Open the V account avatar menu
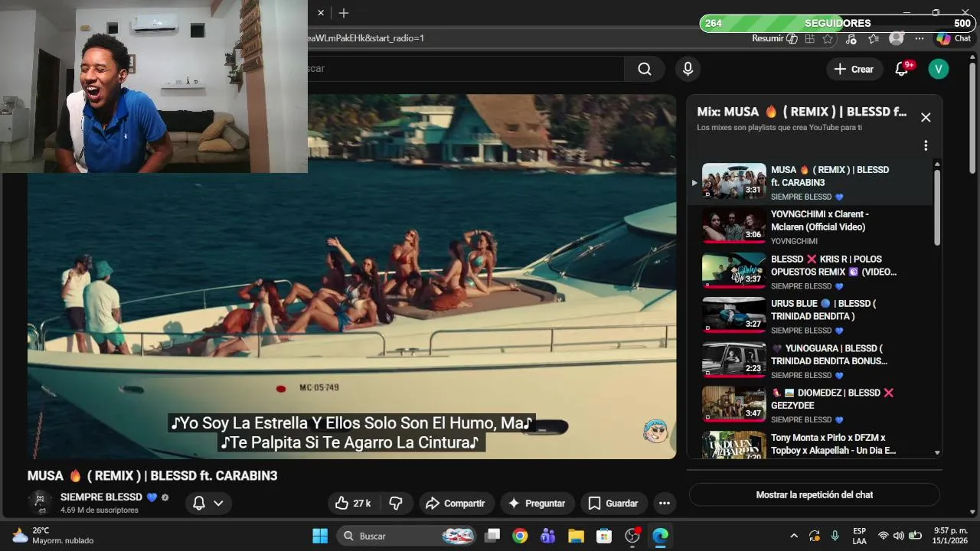 click(x=938, y=69)
